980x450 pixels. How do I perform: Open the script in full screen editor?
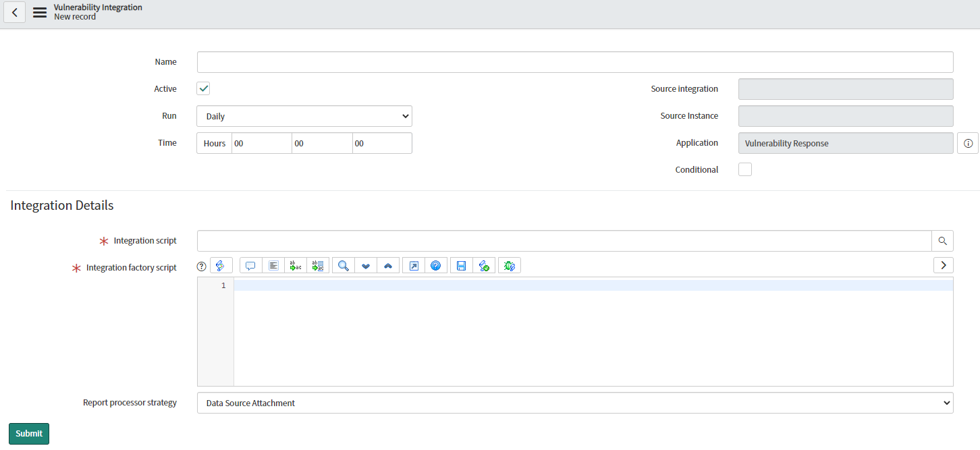click(x=413, y=265)
